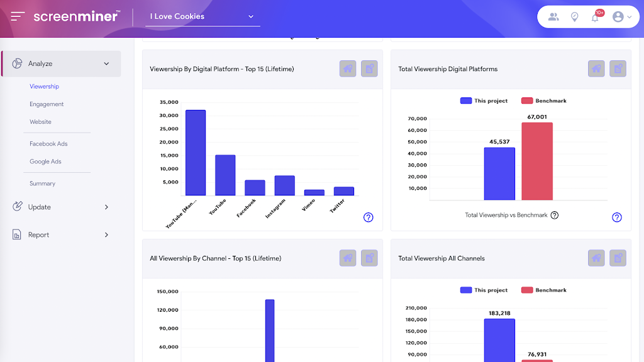Toggle Benchmark legend in Digital Platforms chart
This screenshot has height=362, width=644.
tap(544, 101)
